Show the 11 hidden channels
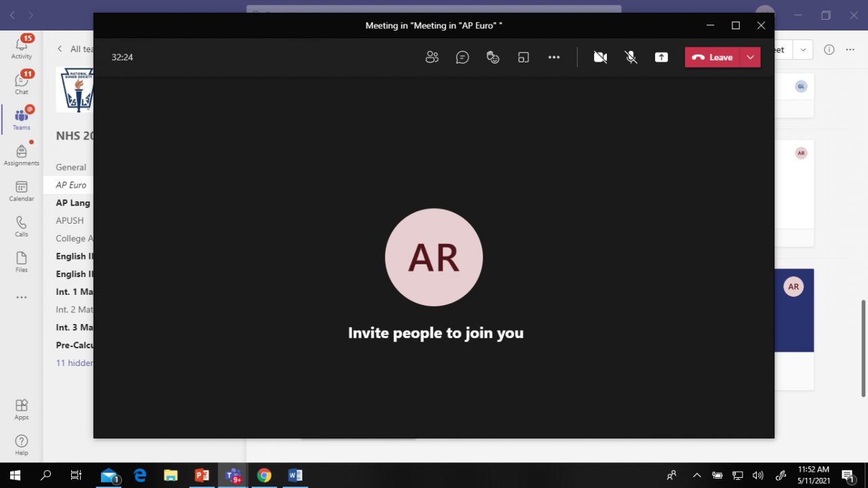868x488 pixels. point(75,363)
